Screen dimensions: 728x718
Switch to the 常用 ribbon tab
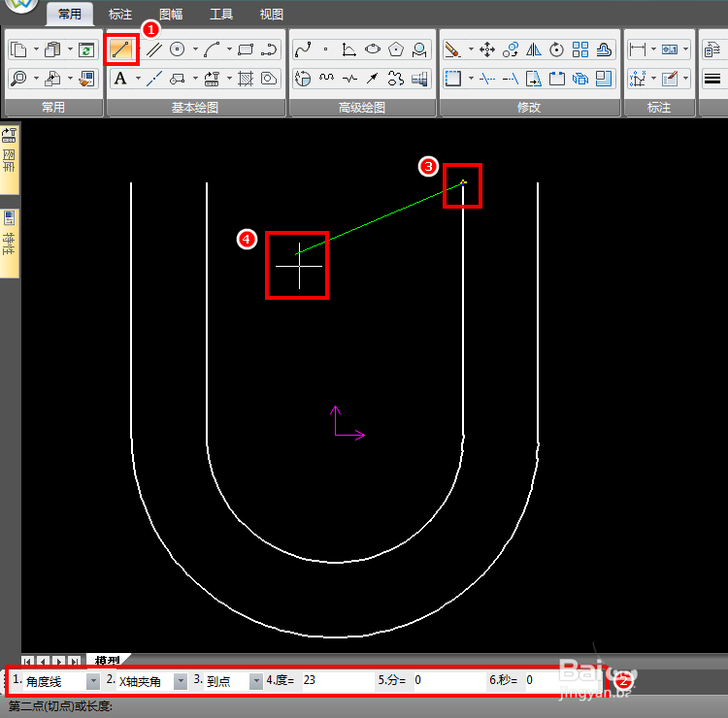point(70,15)
